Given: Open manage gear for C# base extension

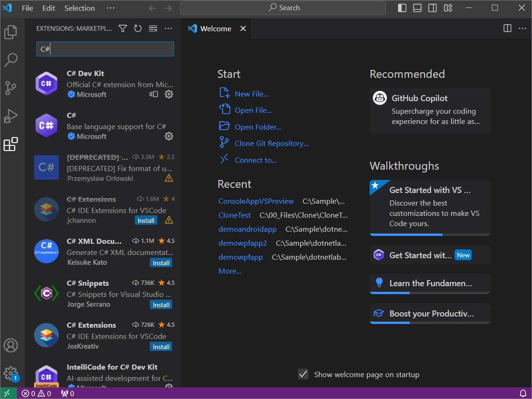Looking at the screenshot, I should click(x=168, y=136).
